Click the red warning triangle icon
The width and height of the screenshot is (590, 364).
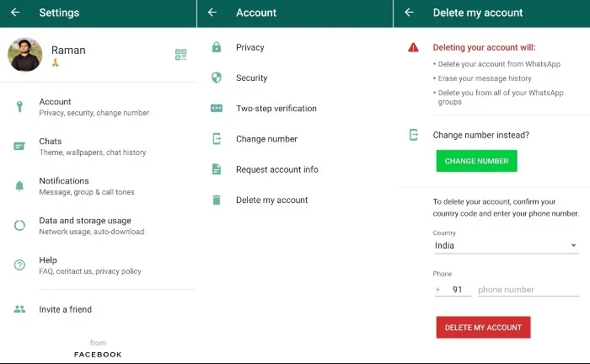coord(413,47)
